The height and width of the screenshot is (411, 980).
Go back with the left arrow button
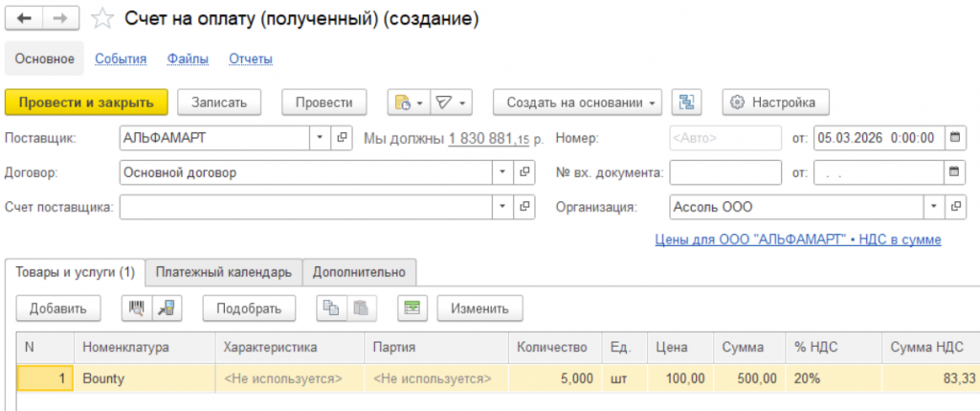[24, 19]
